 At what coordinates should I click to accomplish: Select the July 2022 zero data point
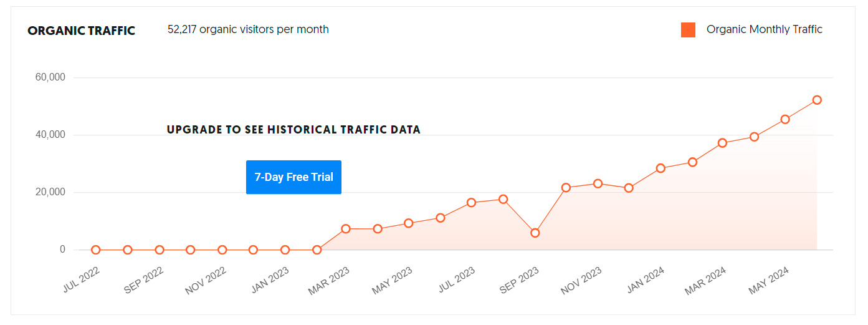[96, 250]
